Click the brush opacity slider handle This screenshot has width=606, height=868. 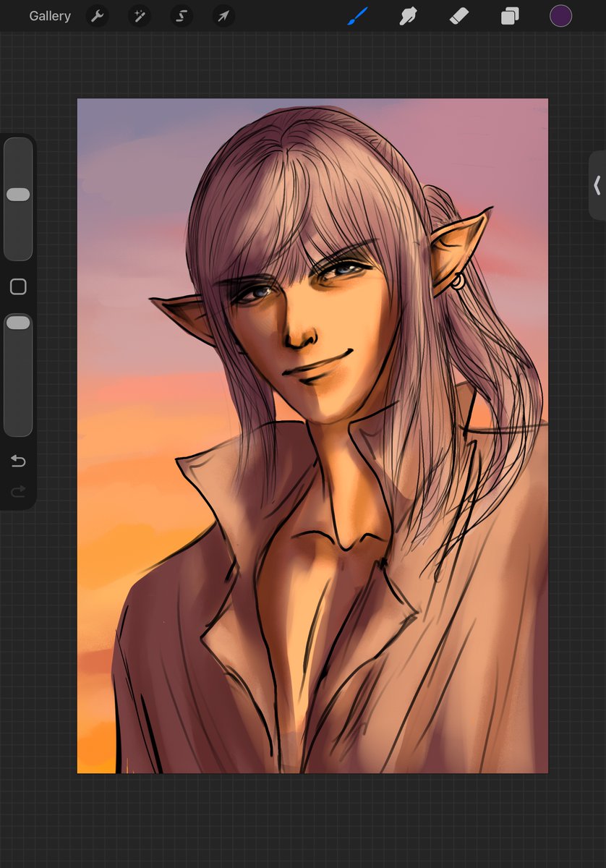(x=18, y=323)
